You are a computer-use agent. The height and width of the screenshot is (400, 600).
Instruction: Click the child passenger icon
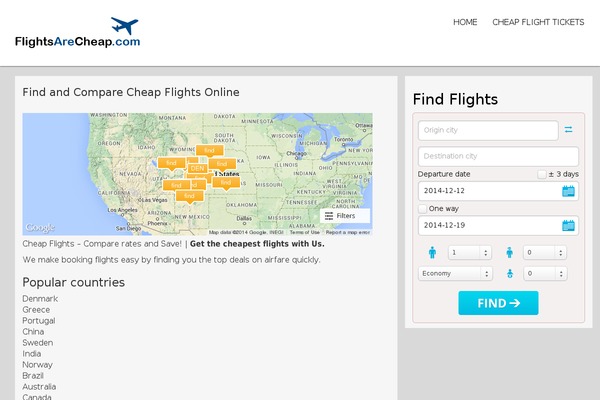coord(509,253)
